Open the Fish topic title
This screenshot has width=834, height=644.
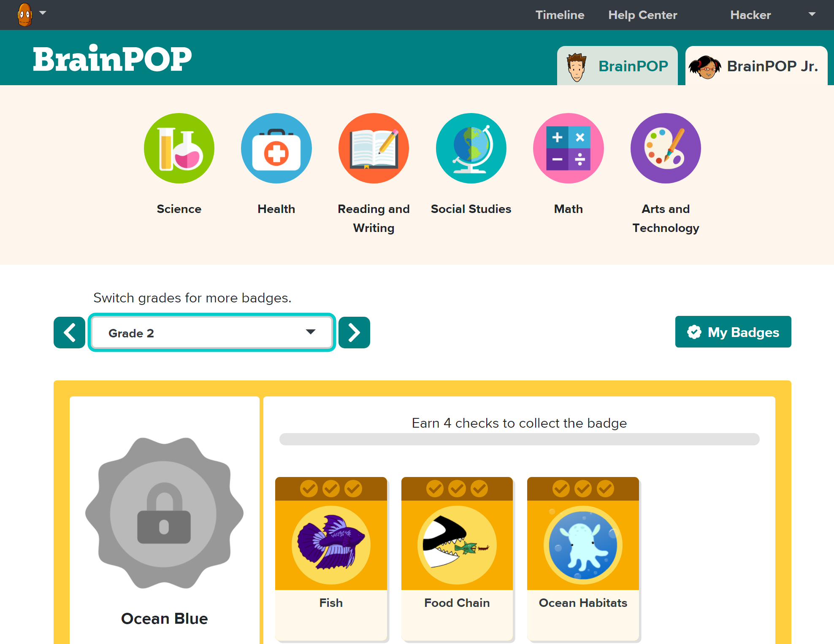[331, 603]
